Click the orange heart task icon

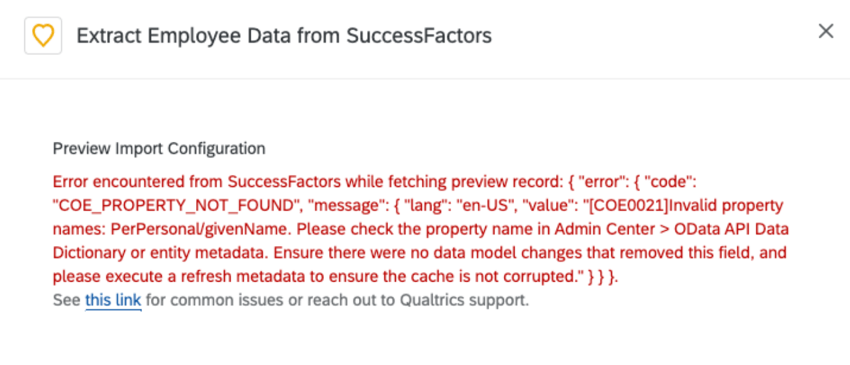click(x=43, y=36)
